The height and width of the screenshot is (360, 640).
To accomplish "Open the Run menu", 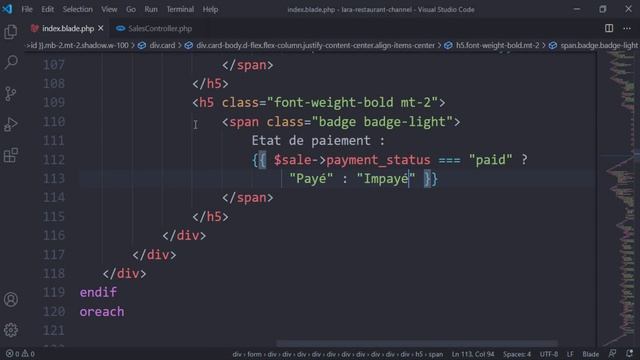I will pyautogui.click(x=151, y=9).
